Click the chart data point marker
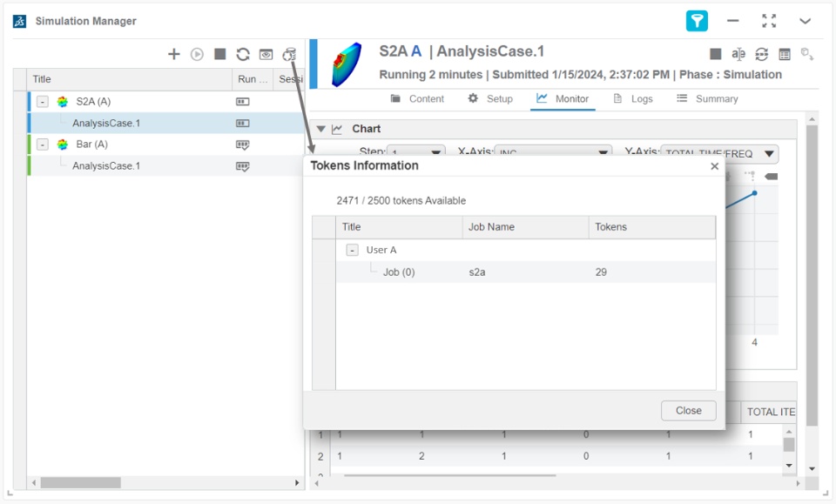 (x=754, y=193)
